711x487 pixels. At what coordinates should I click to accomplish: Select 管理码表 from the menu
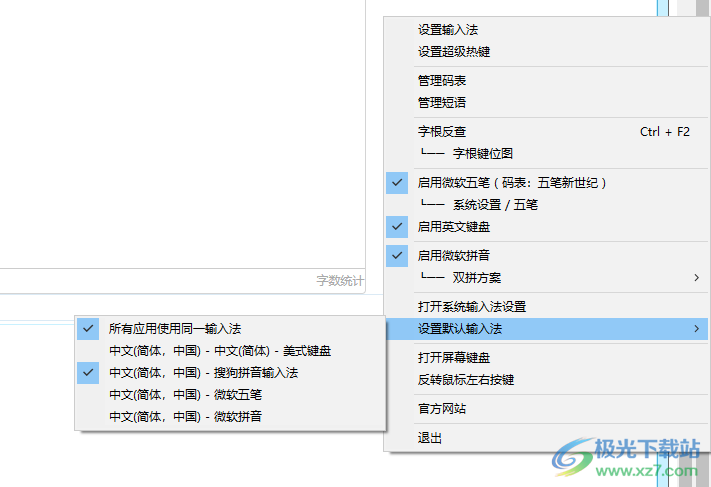pyautogui.click(x=546, y=81)
